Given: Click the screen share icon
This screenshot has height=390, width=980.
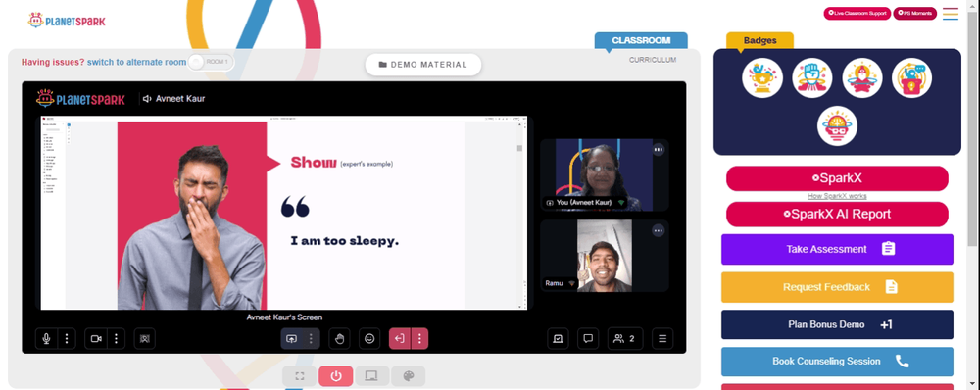Looking at the screenshot, I should click(291, 339).
